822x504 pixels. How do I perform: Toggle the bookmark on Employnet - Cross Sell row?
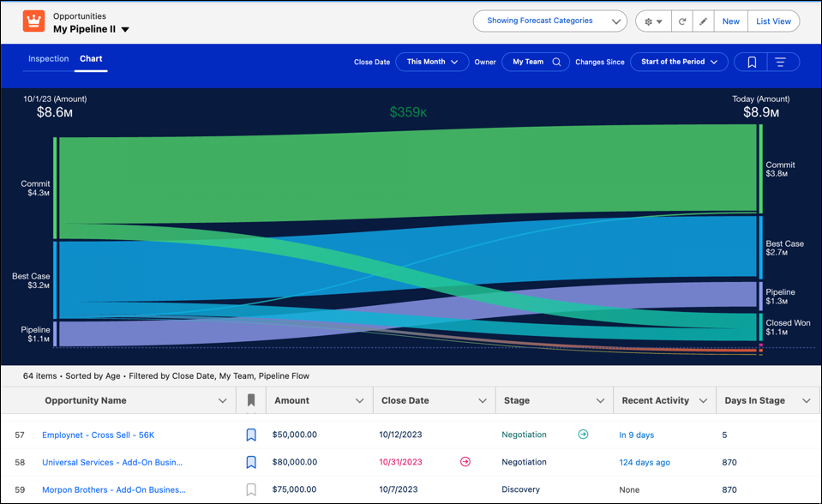click(250, 435)
